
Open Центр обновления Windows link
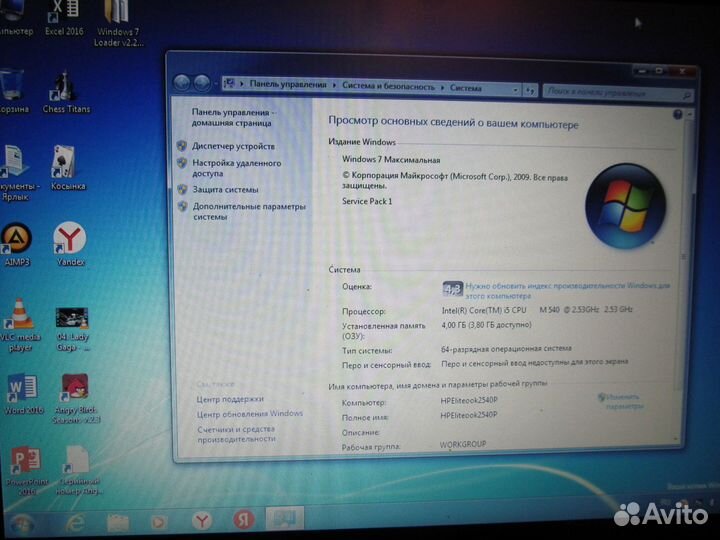250,414
